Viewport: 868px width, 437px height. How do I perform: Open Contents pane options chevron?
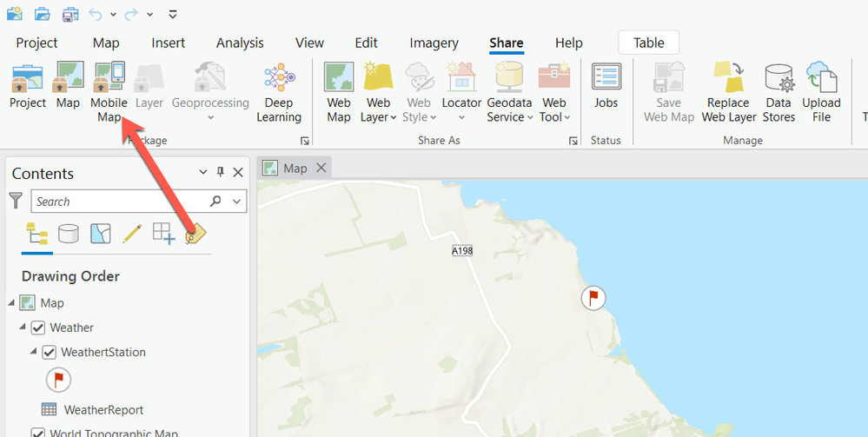[x=203, y=173]
